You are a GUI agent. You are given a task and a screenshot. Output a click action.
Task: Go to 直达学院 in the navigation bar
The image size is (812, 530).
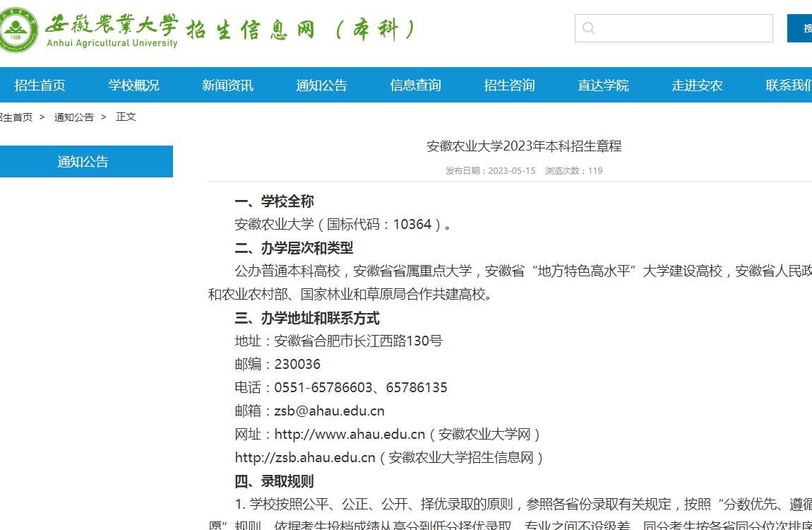tap(603, 85)
